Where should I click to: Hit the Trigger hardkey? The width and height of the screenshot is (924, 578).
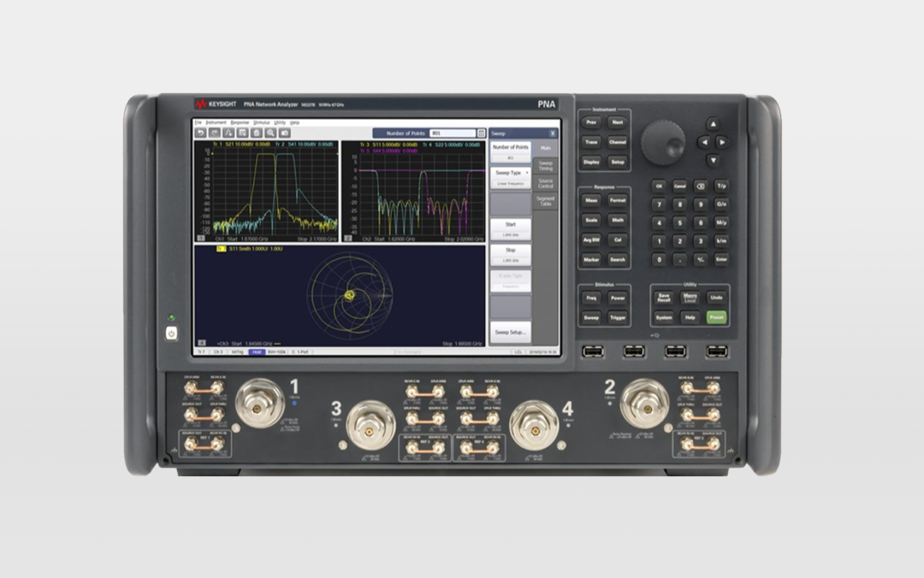click(x=618, y=317)
